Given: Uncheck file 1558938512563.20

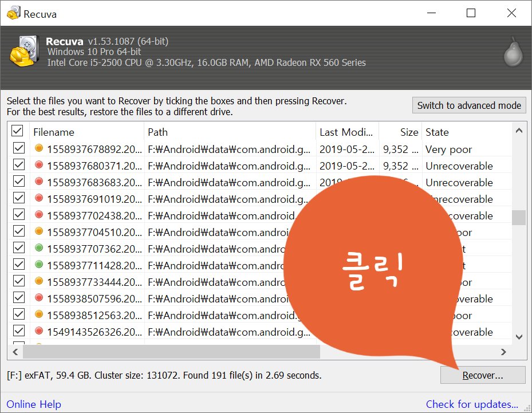Looking at the screenshot, I should tap(19, 314).
